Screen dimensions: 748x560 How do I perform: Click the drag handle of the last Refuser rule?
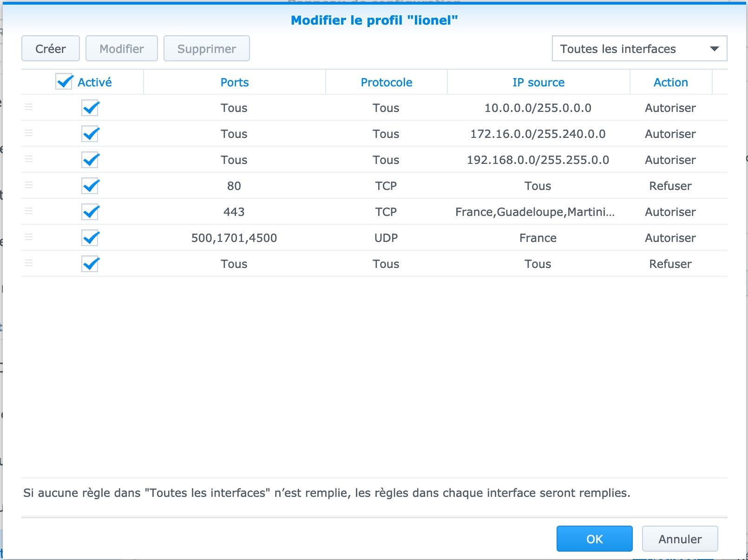[29, 263]
